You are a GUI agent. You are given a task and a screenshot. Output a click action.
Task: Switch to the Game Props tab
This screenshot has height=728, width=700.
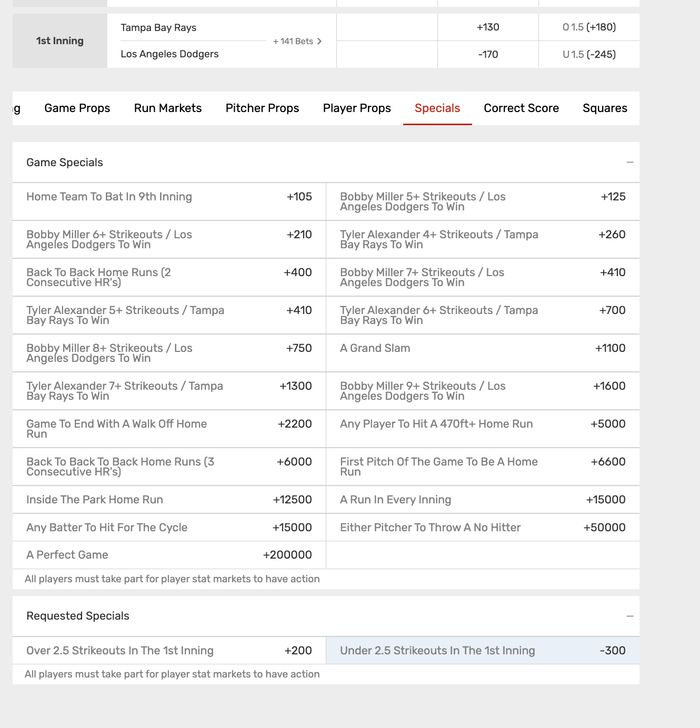[77, 108]
